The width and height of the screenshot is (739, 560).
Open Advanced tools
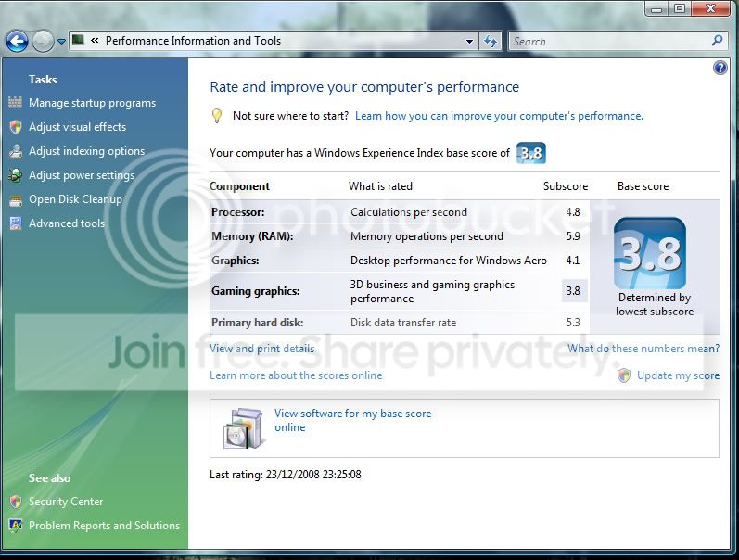click(x=67, y=223)
